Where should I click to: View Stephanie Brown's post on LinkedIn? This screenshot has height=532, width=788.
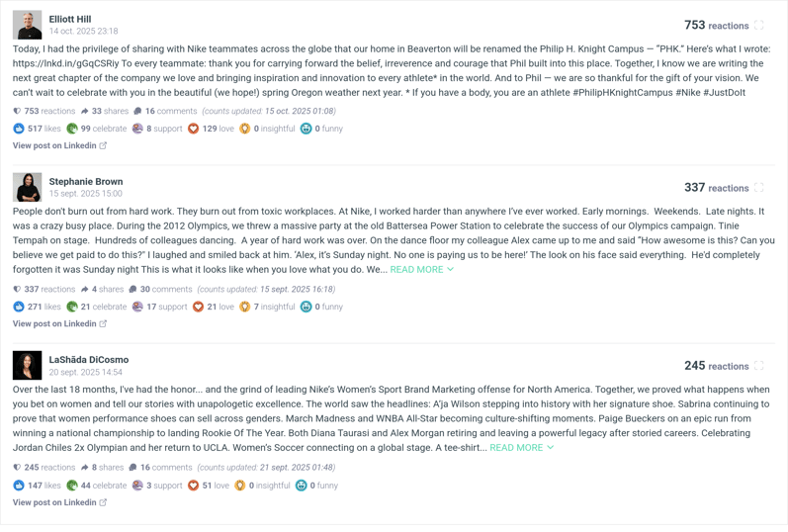[x=59, y=323]
